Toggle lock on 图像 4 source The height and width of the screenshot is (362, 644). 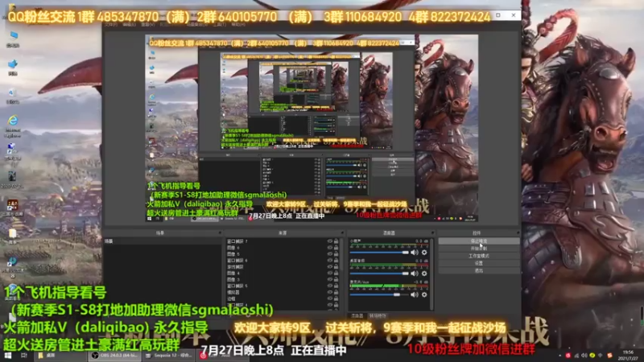[x=336, y=273]
